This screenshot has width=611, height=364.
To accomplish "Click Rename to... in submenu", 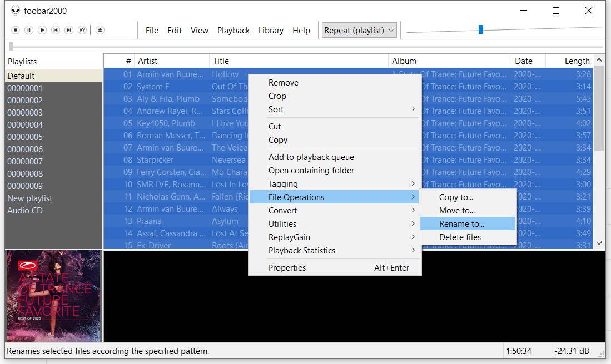I will (468, 224).
